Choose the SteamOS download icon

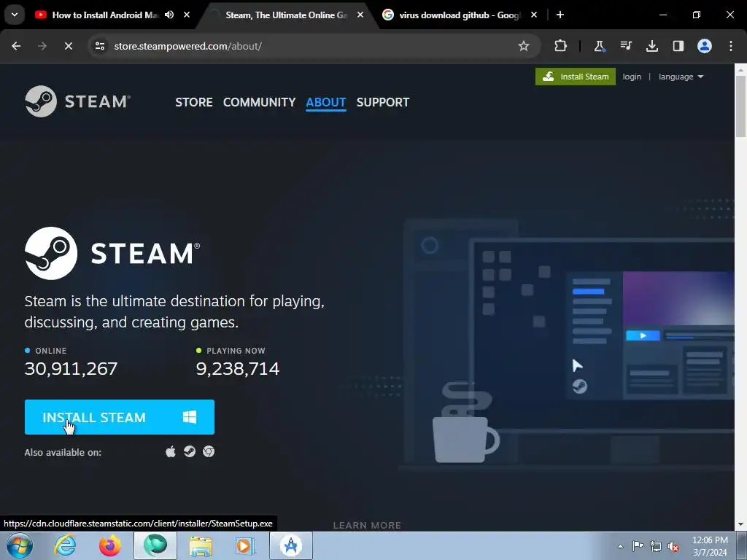(190, 451)
